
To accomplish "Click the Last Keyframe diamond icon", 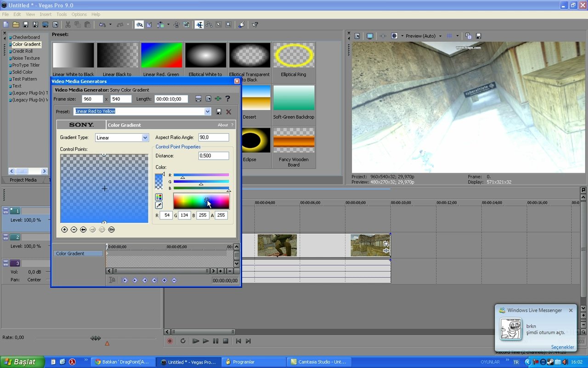I will point(154,280).
